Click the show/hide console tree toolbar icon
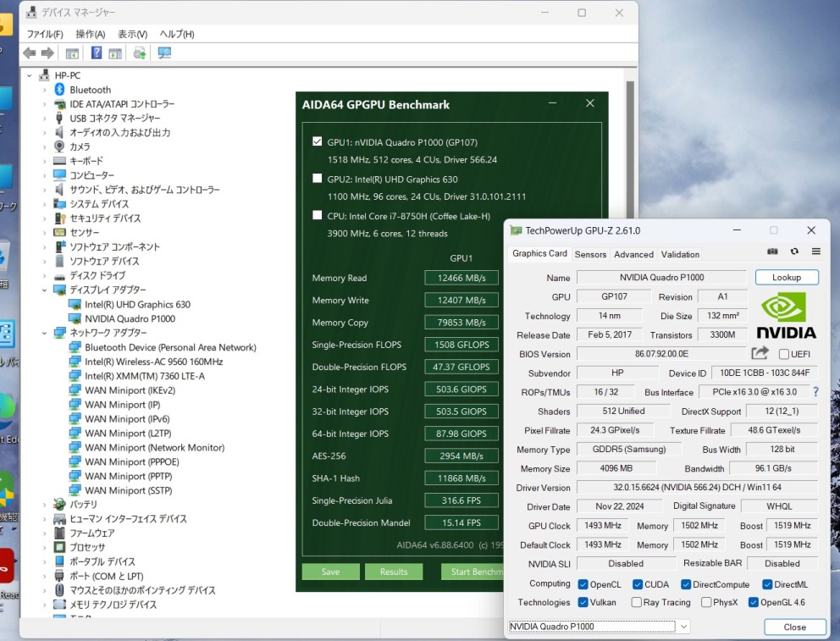The image size is (840, 641). (72, 53)
